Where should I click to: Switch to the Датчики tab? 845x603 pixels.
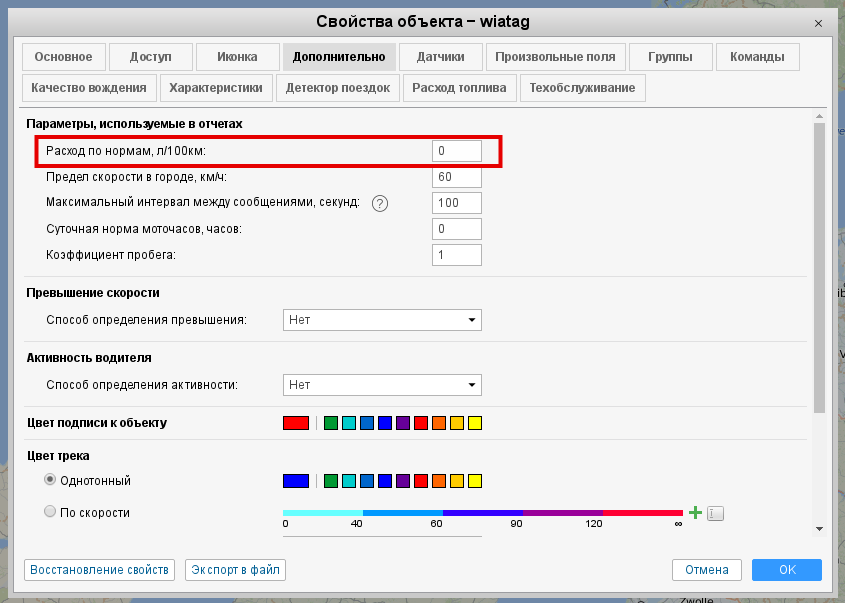point(441,57)
